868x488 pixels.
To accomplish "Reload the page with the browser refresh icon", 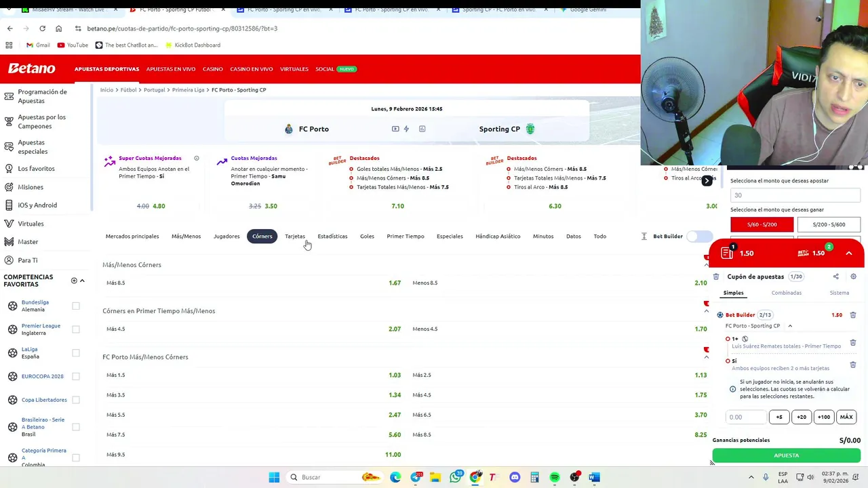I will click(x=42, y=28).
